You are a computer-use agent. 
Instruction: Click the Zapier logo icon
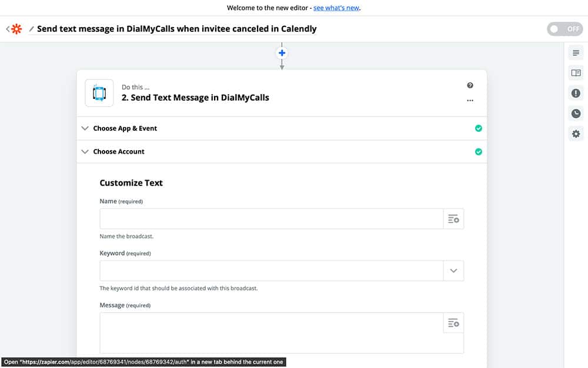pyautogui.click(x=16, y=29)
